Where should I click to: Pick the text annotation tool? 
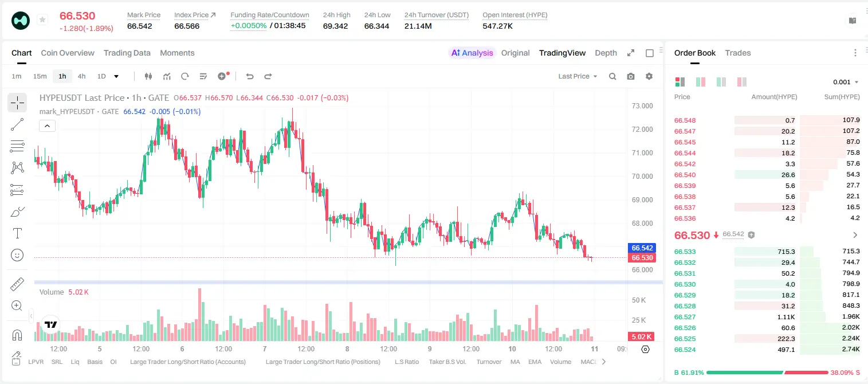(x=17, y=233)
